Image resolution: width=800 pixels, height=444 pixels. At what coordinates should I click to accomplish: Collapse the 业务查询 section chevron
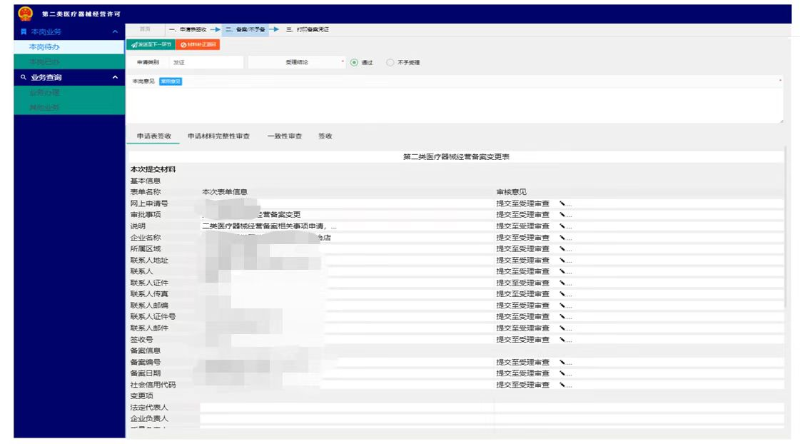(115, 78)
